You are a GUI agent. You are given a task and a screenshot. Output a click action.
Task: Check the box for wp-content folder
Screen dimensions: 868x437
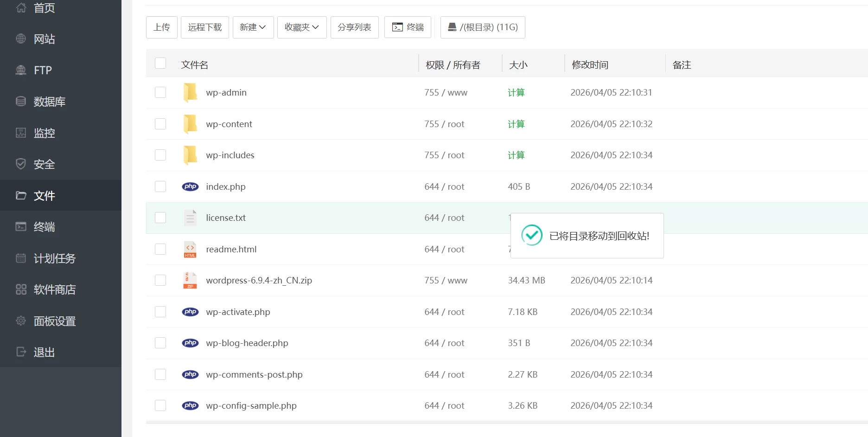click(x=160, y=124)
